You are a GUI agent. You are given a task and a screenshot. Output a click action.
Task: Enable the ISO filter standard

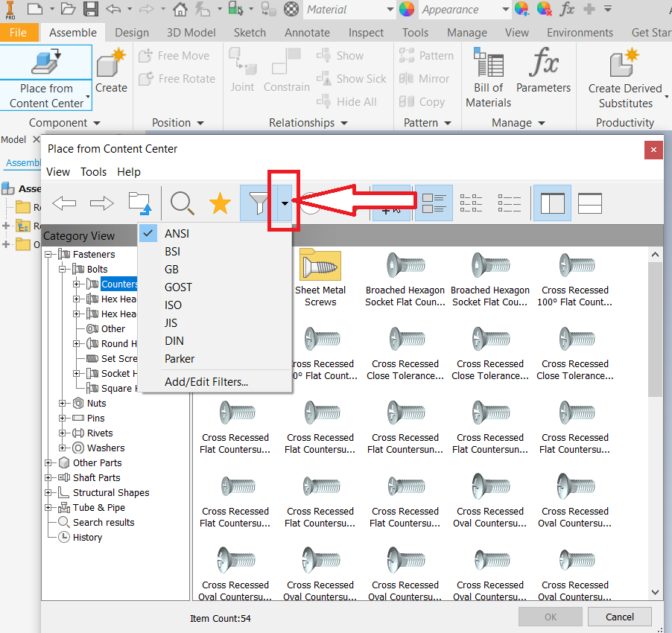[173, 305]
